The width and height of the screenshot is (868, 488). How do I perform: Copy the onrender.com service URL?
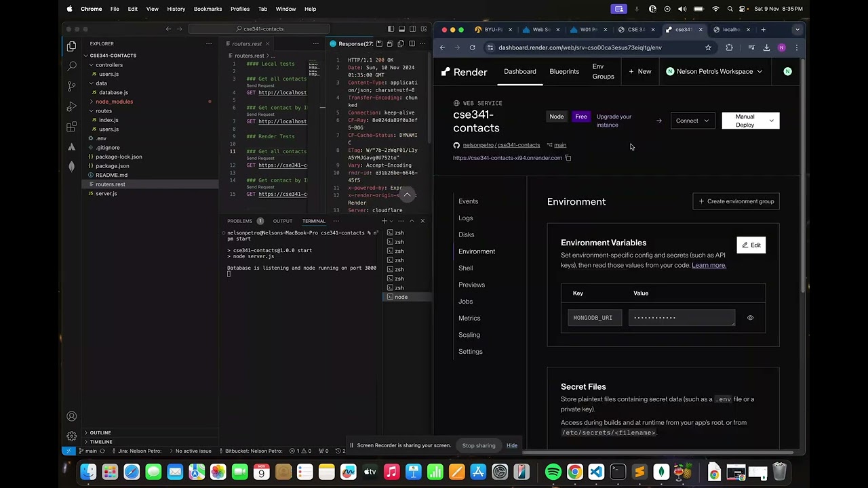[568, 158]
